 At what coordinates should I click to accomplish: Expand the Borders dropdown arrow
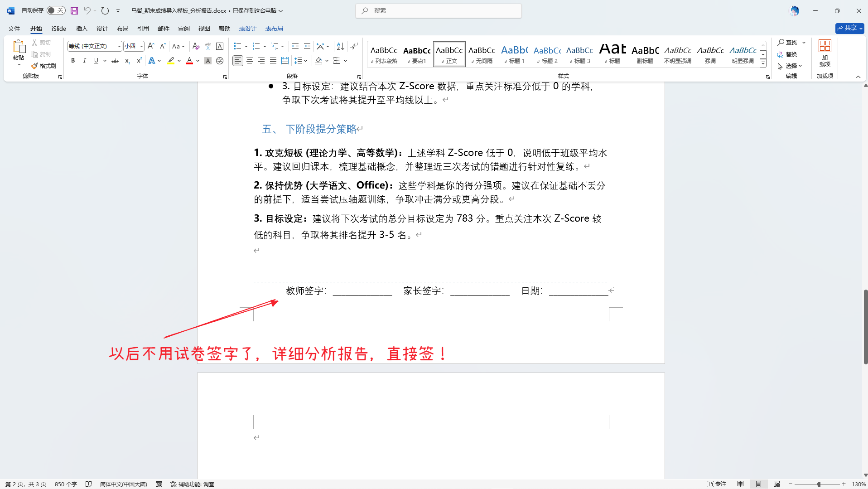tap(345, 61)
